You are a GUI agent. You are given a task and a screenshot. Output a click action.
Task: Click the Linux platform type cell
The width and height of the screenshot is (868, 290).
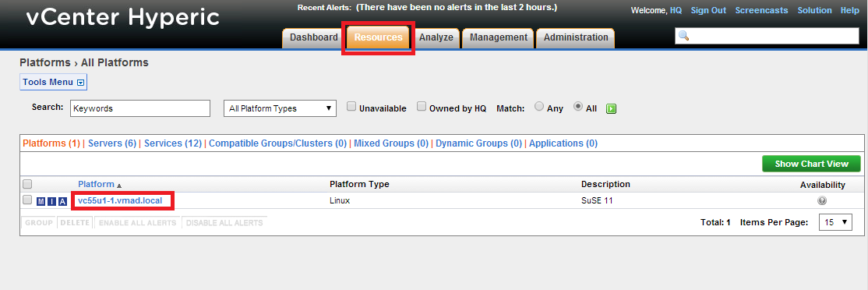340,200
